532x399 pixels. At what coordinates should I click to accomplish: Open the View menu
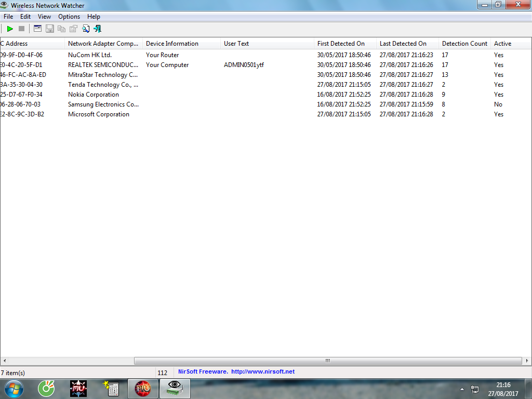pyautogui.click(x=44, y=17)
